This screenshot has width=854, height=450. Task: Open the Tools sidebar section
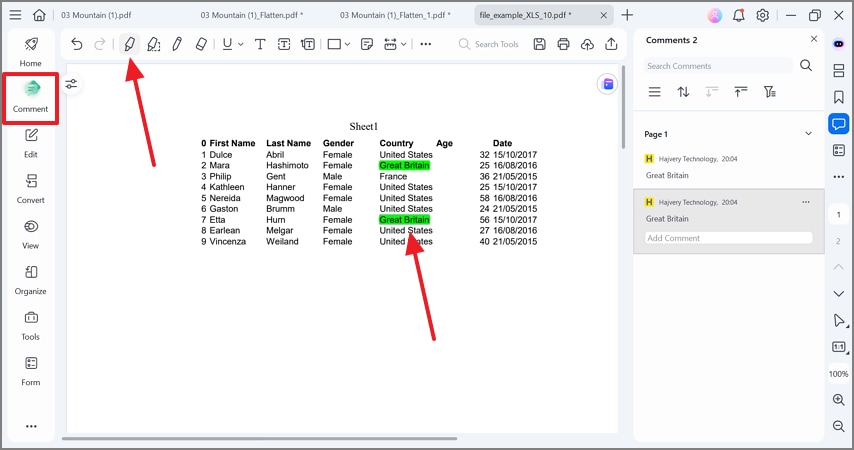click(30, 325)
